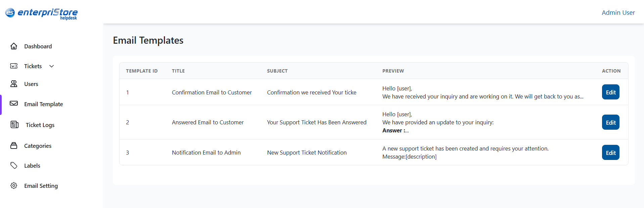Image resolution: width=644 pixels, height=208 pixels.
Task: Click the SUBJECT column header
Action: coord(277,71)
